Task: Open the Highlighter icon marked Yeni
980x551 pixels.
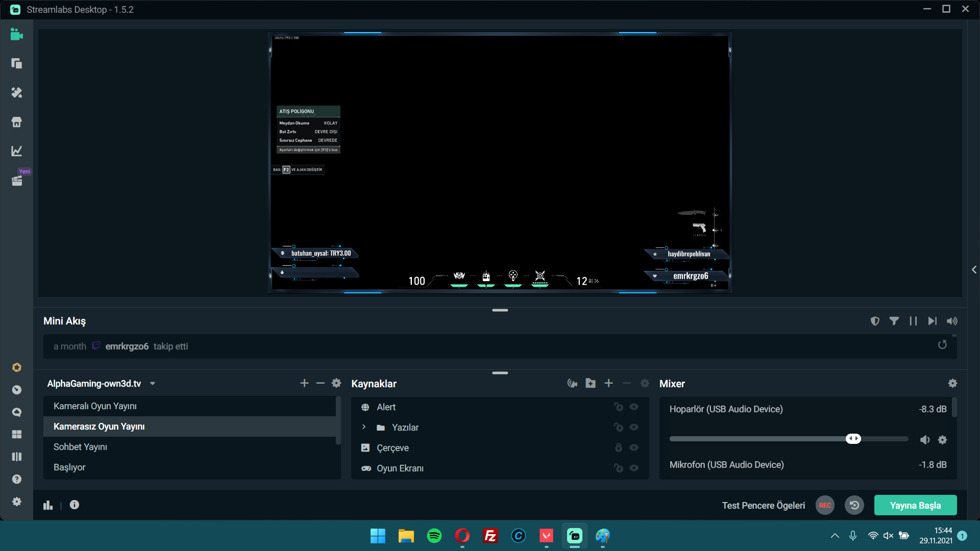Action: pyautogui.click(x=17, y=181)
